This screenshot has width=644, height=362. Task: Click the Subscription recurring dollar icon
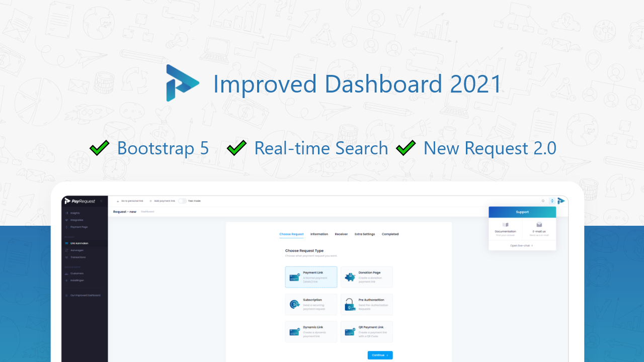click(x=295, y=304)
